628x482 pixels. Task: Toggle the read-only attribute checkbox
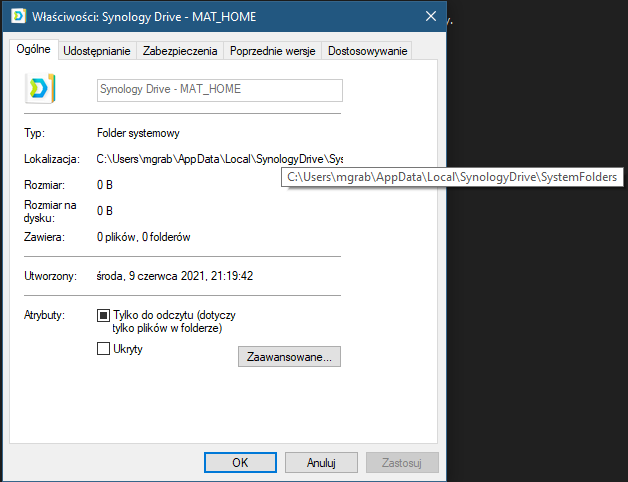click(103, 316)
